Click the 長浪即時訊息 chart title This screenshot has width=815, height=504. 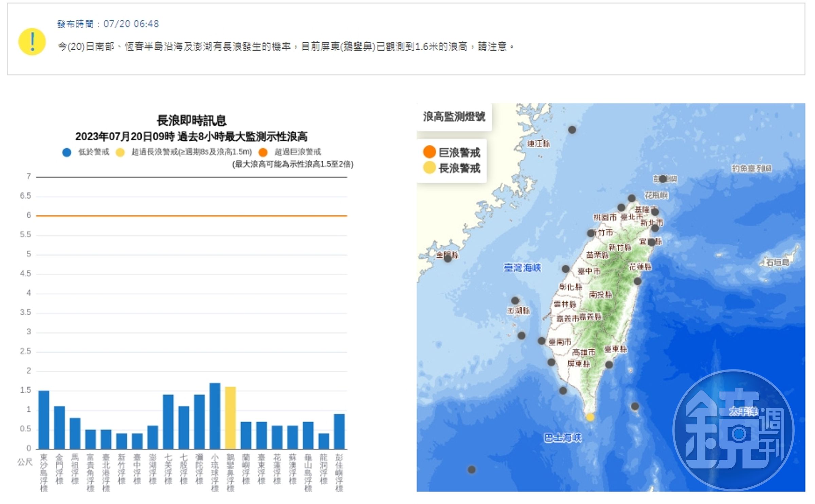(192, 120)
